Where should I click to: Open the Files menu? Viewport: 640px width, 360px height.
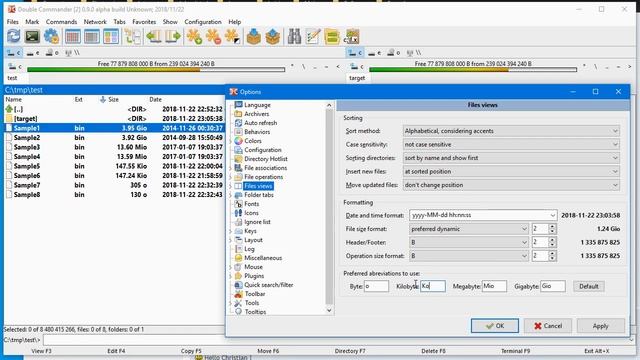(x=13, y=22)
